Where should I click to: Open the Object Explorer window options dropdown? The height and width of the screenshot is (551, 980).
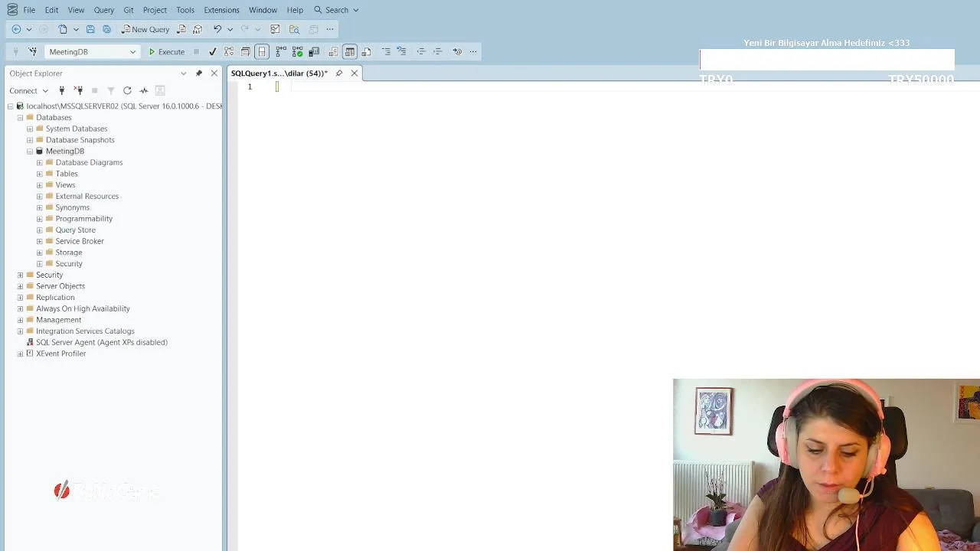point(184,73)
